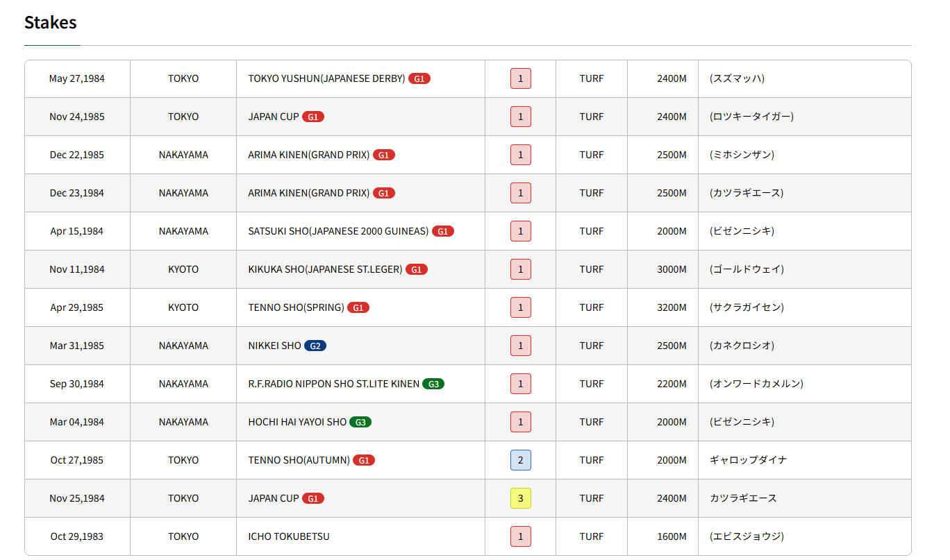Click the blue G2 badge beside NIKKEI SHO
This screenshot has width=950, height=560.
click(x=315, y=346)
